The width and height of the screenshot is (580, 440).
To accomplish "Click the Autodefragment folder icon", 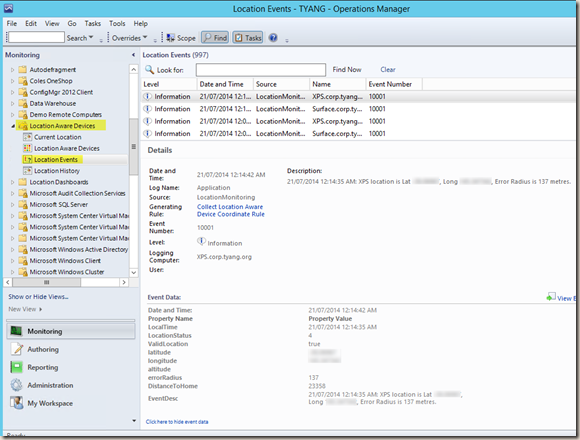I will coord(23,70).
